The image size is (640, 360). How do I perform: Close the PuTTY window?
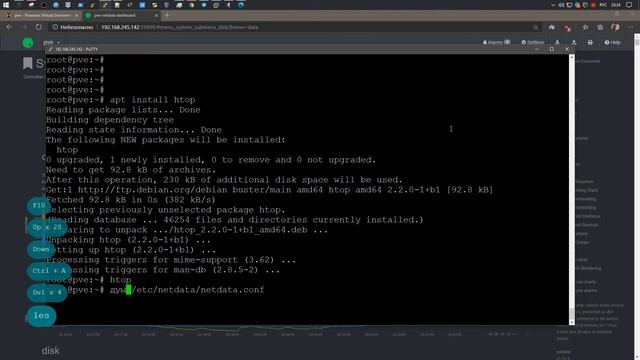[x=567, y=49]
